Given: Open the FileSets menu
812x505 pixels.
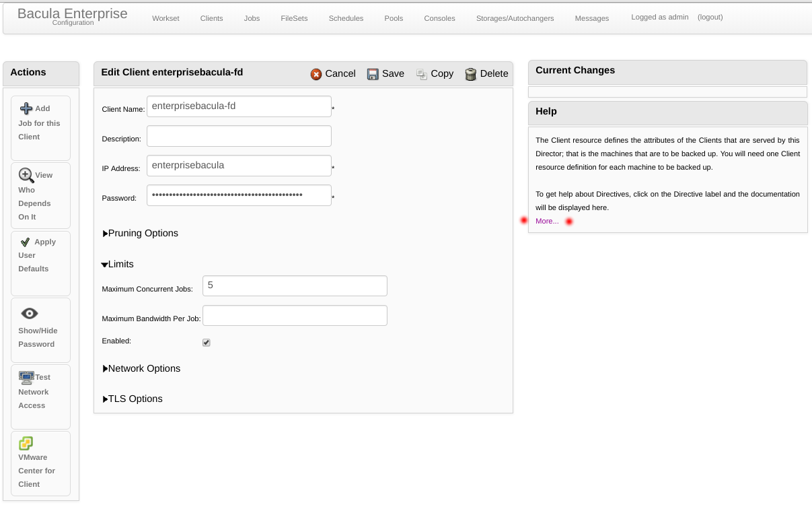Looking at the screenshot, I should pyautogui.click(x=295, y=18).
